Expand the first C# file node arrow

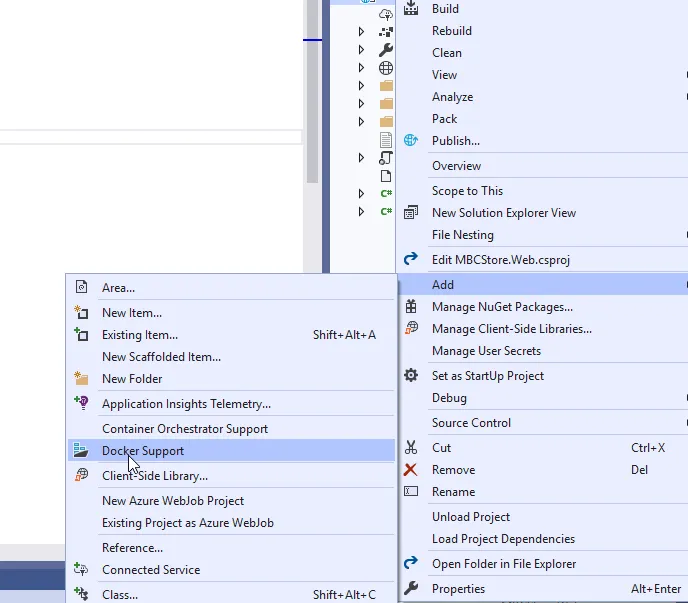pyautogui.click(x=361, y=194)
